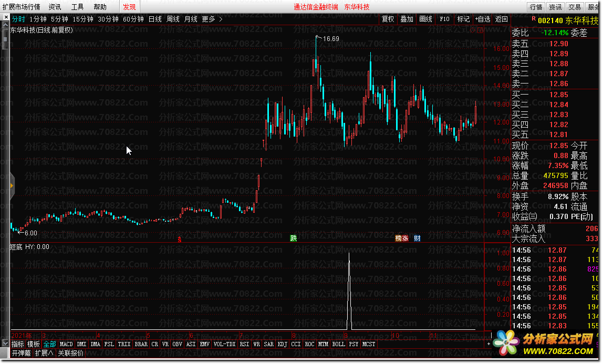Image resolution: width=603 pixels, height=364 pixels.
Task: Click the green 跌 marker under the chart
Action: pos(294,238)
